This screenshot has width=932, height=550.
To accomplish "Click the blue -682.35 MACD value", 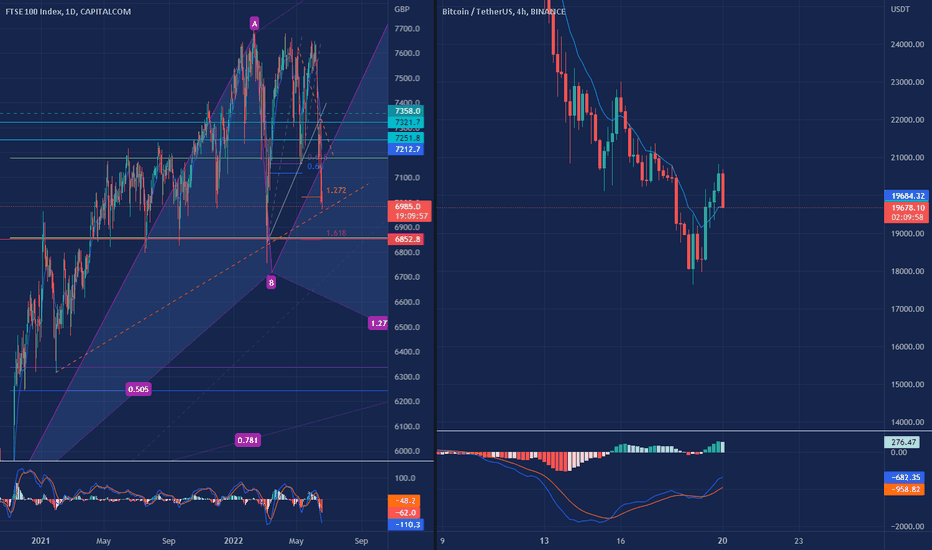I will 905,477.
